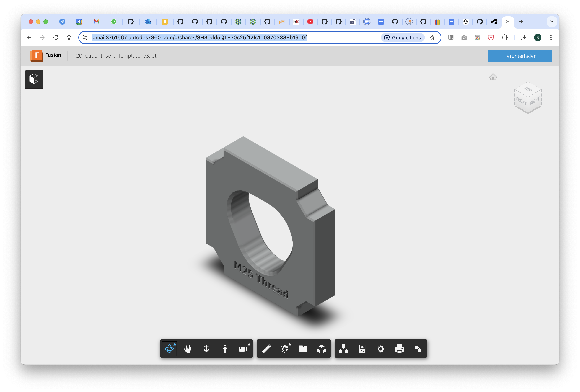Viewport: 580px width, 392px height.
Task: Open the Measure ruler tool
Action: pyautogui.click(x=266, y=349)
